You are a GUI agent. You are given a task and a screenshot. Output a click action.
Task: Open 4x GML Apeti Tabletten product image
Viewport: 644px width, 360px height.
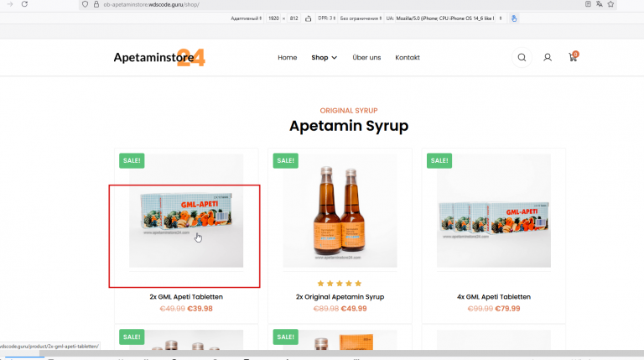(x=494, y=211)
